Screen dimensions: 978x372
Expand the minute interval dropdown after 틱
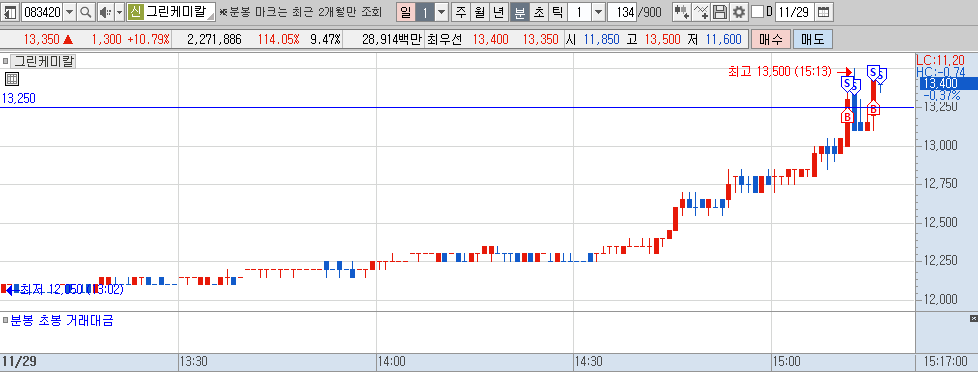598,12
